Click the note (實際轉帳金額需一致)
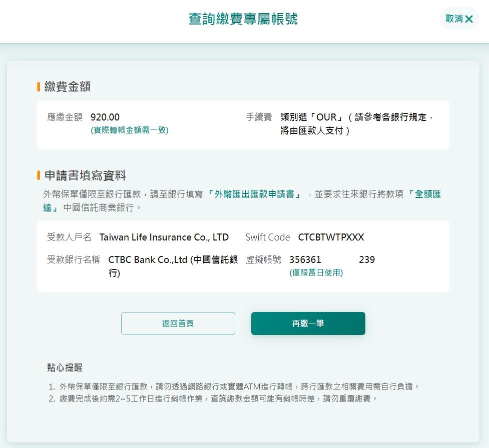Image resolution: width=489 pixels, height=448 pixels. 130,130
